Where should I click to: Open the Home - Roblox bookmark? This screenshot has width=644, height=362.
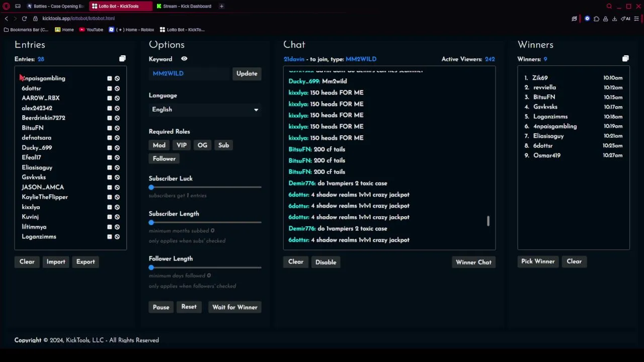click(131, 30)
